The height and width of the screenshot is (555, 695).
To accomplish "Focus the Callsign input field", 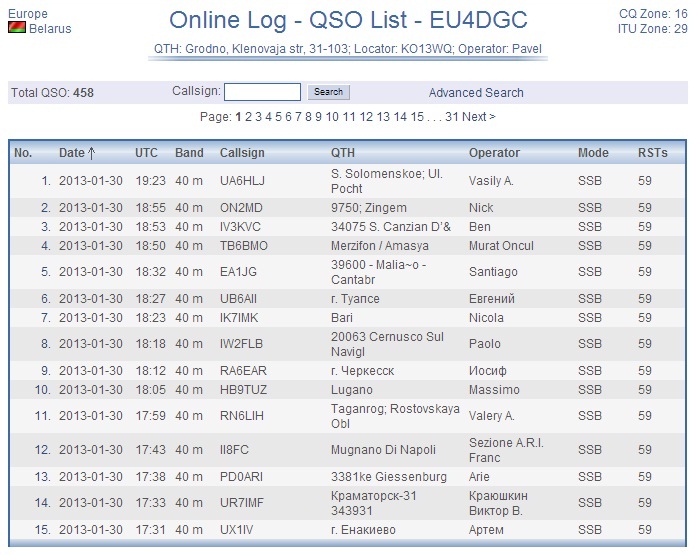I will (262, 92).
